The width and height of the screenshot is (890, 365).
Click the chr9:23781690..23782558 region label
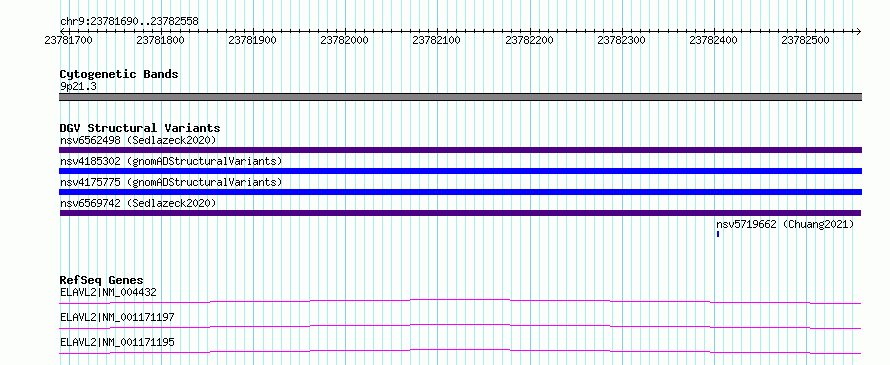pyautogui.click(x=129, y=21)
